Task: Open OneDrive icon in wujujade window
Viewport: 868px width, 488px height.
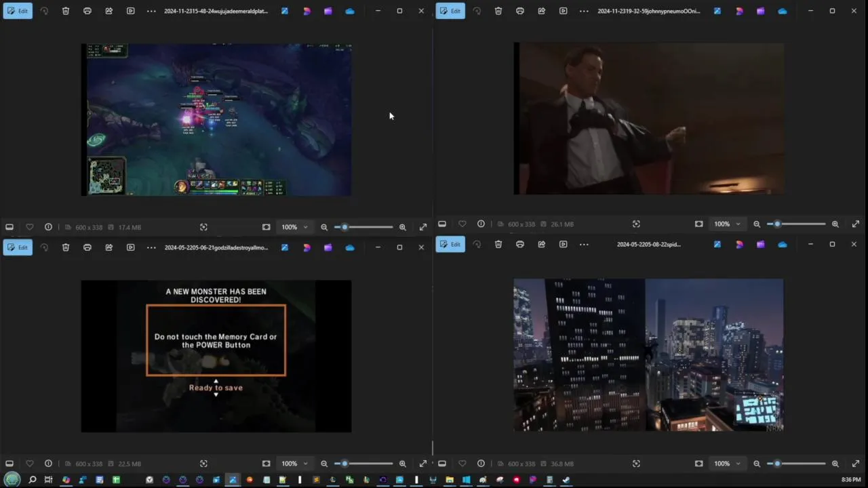Action: point(350,11)
